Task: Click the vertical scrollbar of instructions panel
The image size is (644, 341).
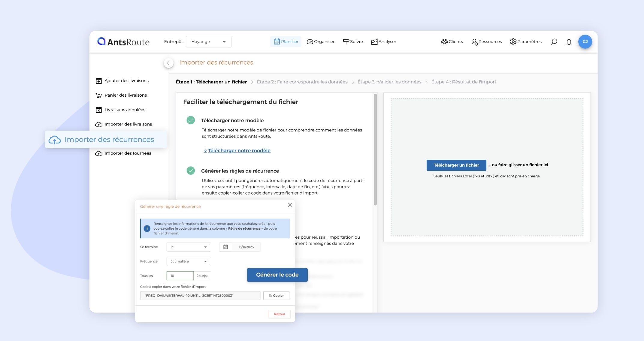Action: coord(375,150)
